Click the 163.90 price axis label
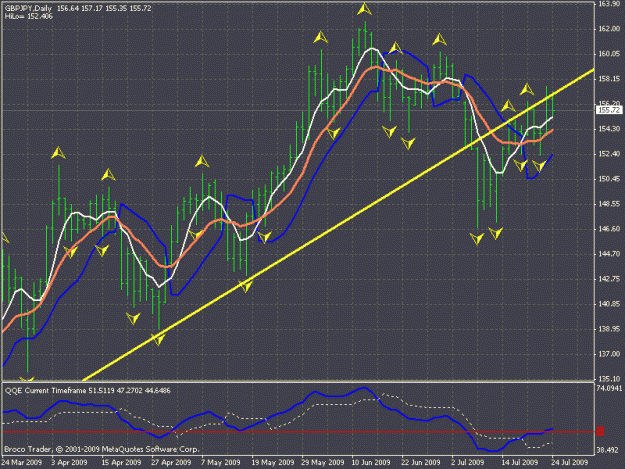 coord(609,4)
